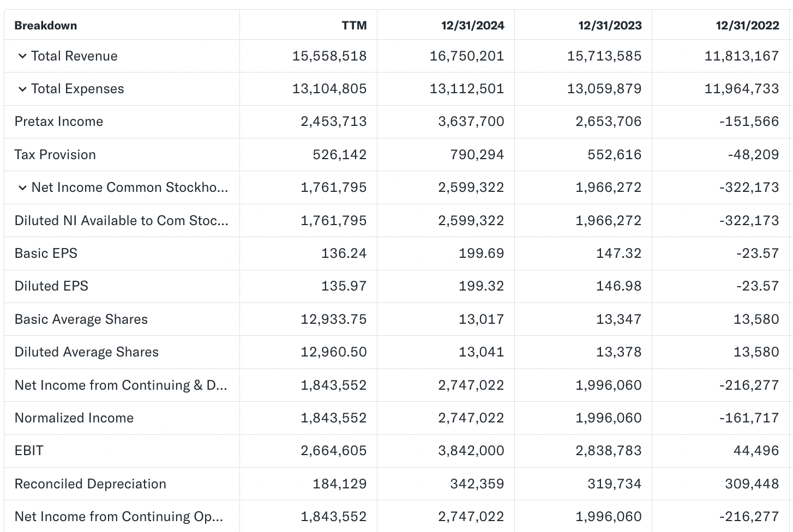
Task: Select 2024 Diluted EPS value 199.32
Action: click(482, 286)
